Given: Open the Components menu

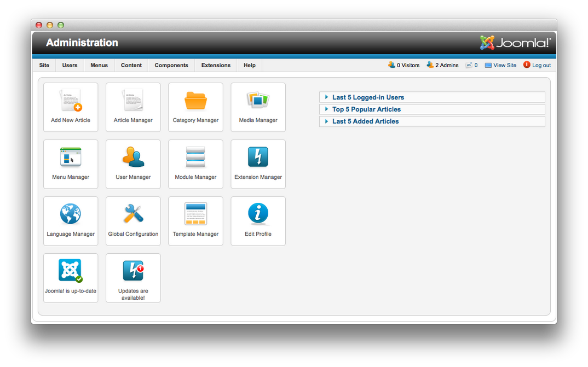Looking at the screenshot, I should [x=171, y=65].
